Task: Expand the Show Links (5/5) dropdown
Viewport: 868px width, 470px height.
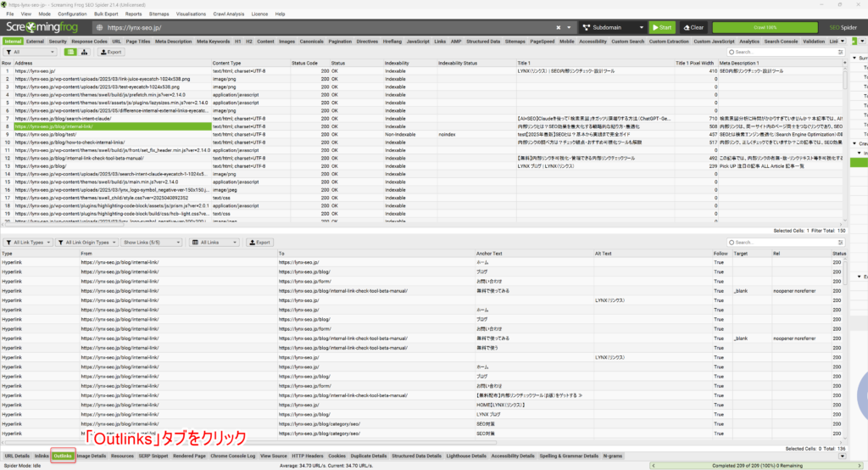Action: click(x=148, y=243)
